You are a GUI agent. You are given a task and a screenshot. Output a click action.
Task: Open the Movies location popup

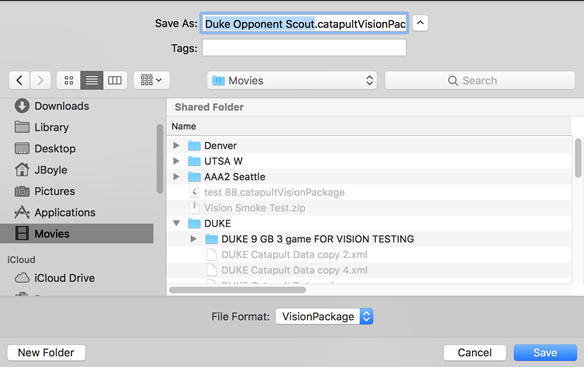292,80
